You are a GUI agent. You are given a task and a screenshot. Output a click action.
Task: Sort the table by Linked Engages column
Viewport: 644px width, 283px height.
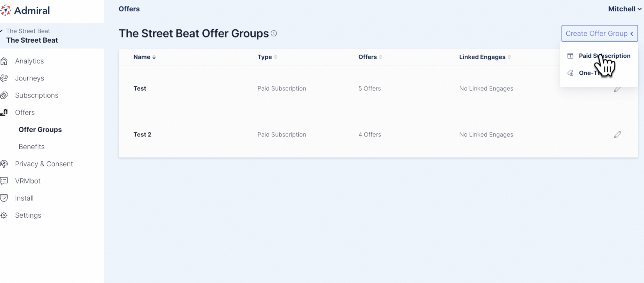pyautogui.click(x=485, y=57)
